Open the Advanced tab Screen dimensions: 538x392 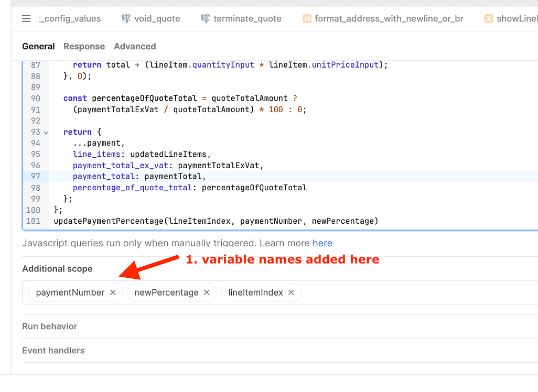tap(135, 46)
